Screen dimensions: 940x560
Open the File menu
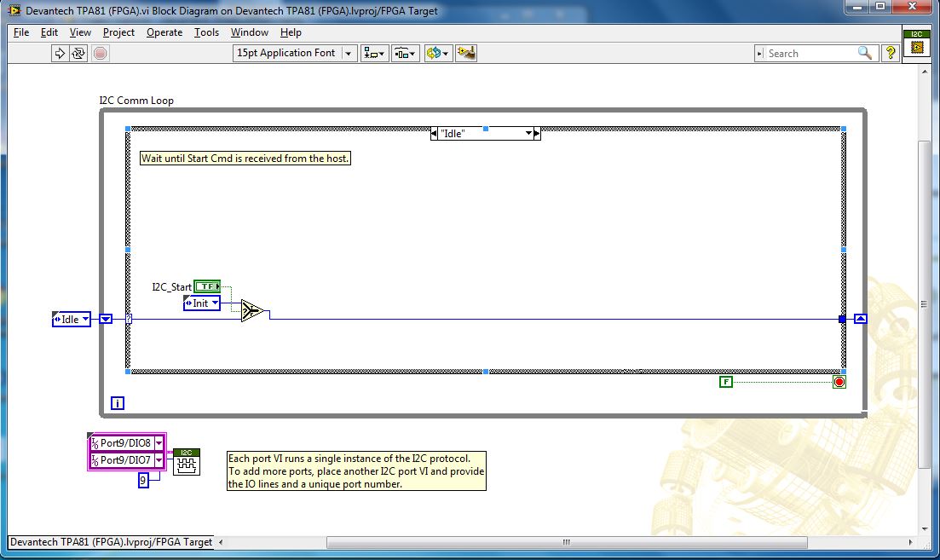[21, 32]
